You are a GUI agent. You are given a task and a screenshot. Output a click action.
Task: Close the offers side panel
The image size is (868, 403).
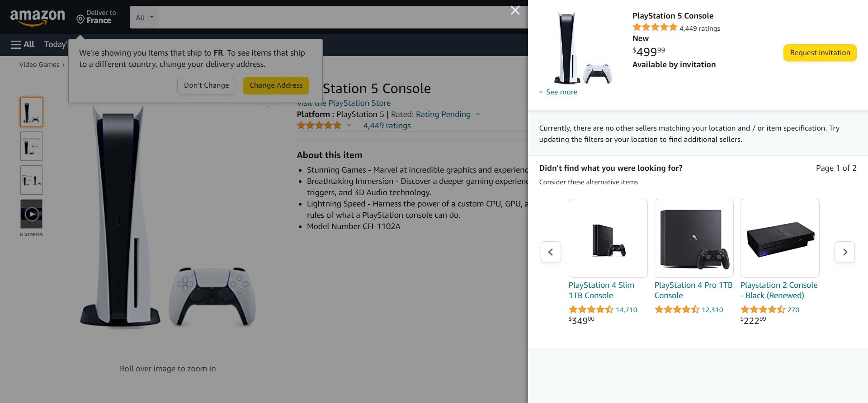(515, 10)
